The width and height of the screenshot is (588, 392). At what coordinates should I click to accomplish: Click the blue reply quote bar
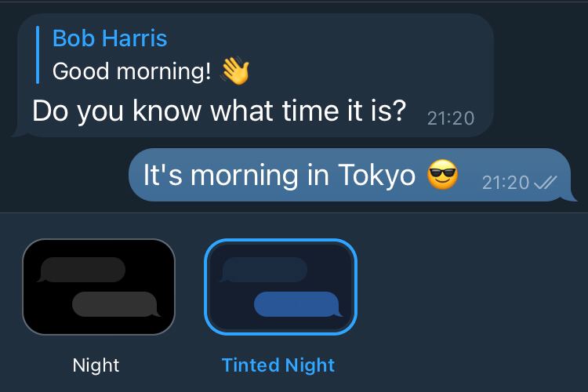[38, 55]
